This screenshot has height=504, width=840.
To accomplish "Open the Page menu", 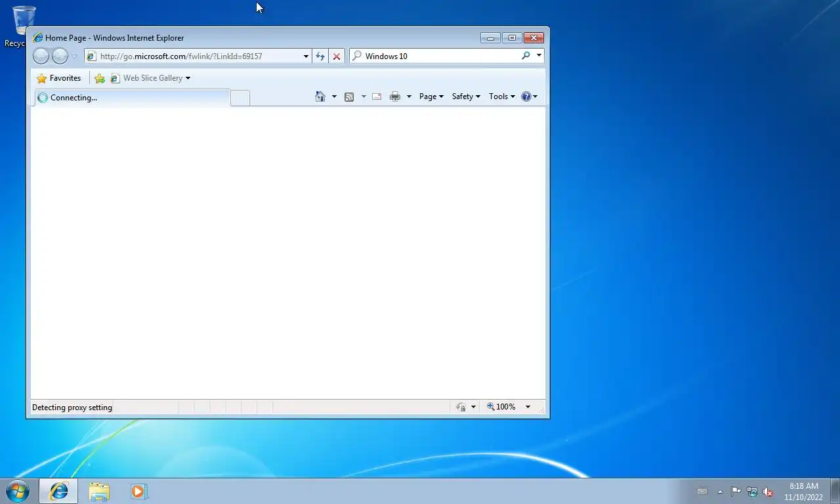I will click(x=431, y=96).
